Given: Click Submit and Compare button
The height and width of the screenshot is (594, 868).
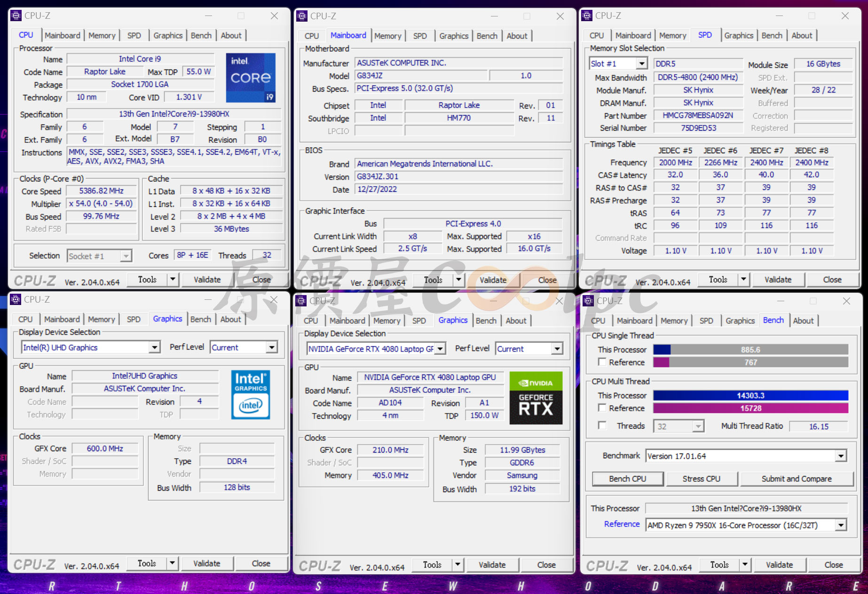Looking at the screenshot, I should tap(797, 478).
